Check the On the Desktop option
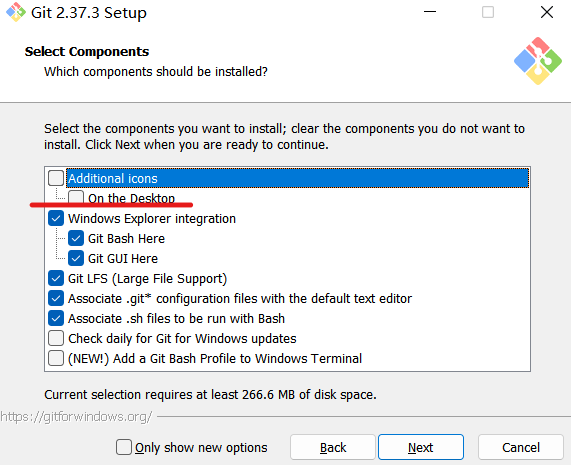This screenshot has width=571, height=465. (x=76, y=197)
